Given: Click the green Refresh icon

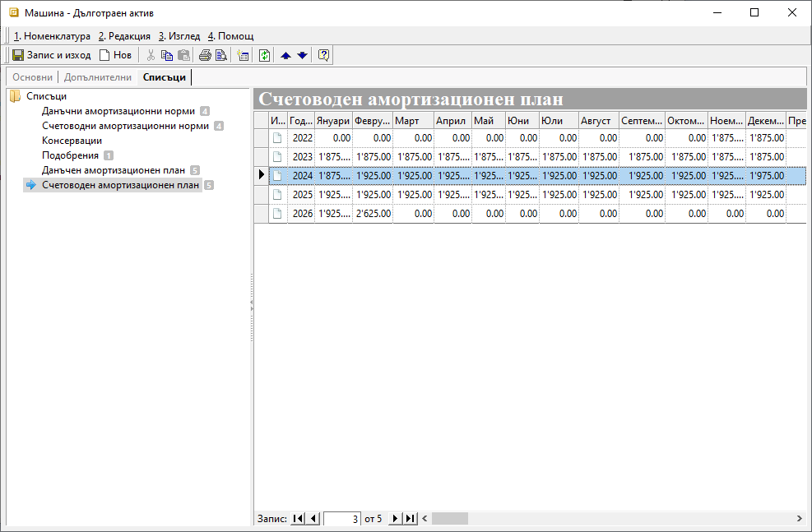Looking at the screenshot, I should [264, 55].
